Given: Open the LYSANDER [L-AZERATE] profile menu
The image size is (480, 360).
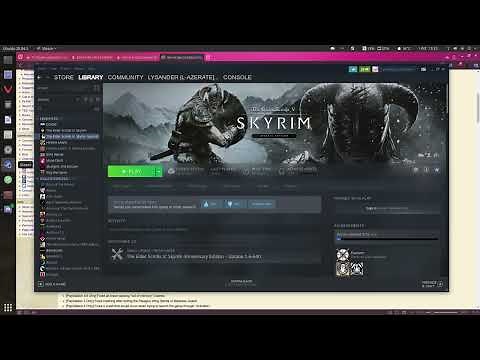Looking at the screenshot, I should tap(181, 77).
